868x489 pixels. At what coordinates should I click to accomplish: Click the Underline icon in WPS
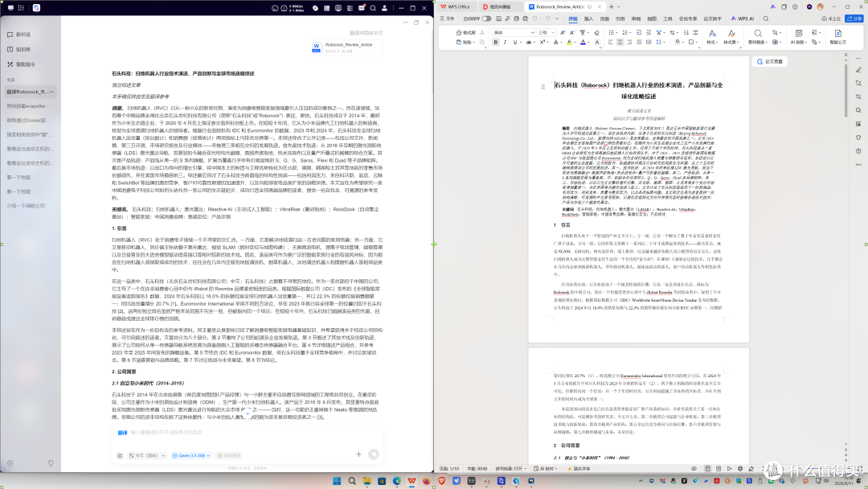(515, 42)
